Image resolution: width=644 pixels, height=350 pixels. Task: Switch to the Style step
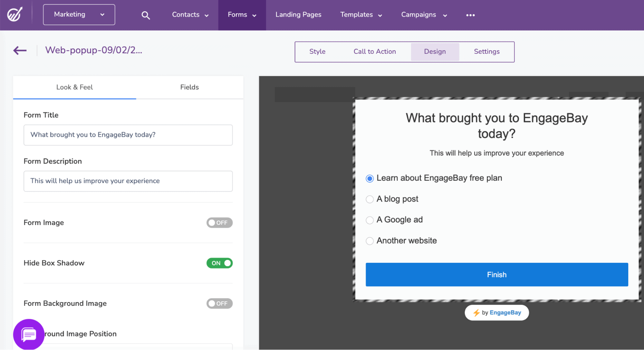(317, 52)
